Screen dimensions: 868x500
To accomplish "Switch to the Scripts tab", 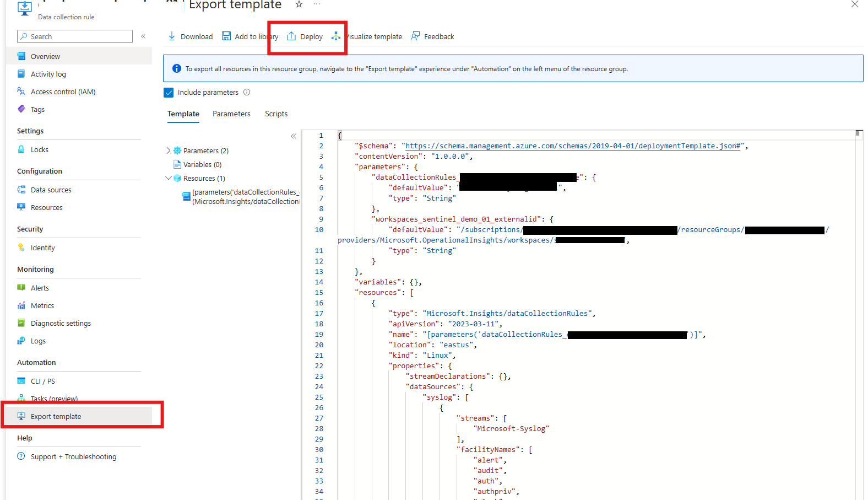I will (x=276, y=114).
